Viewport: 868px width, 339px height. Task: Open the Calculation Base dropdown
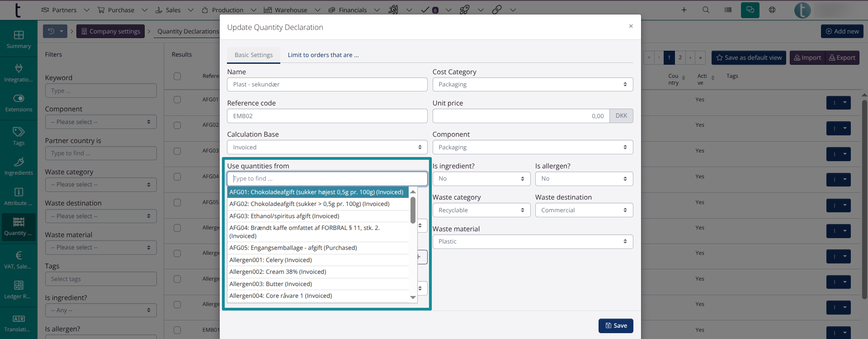[x=327, y=148]
